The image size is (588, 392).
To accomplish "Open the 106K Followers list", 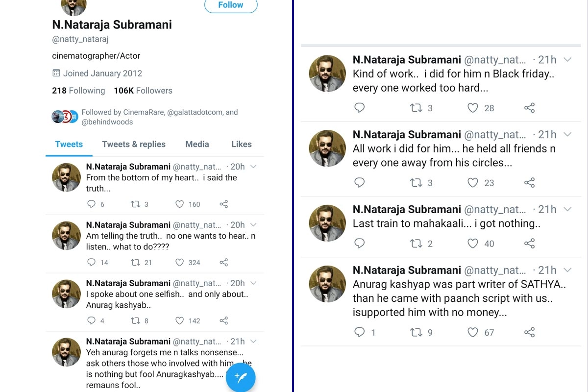I will click(x=143, y=91).
